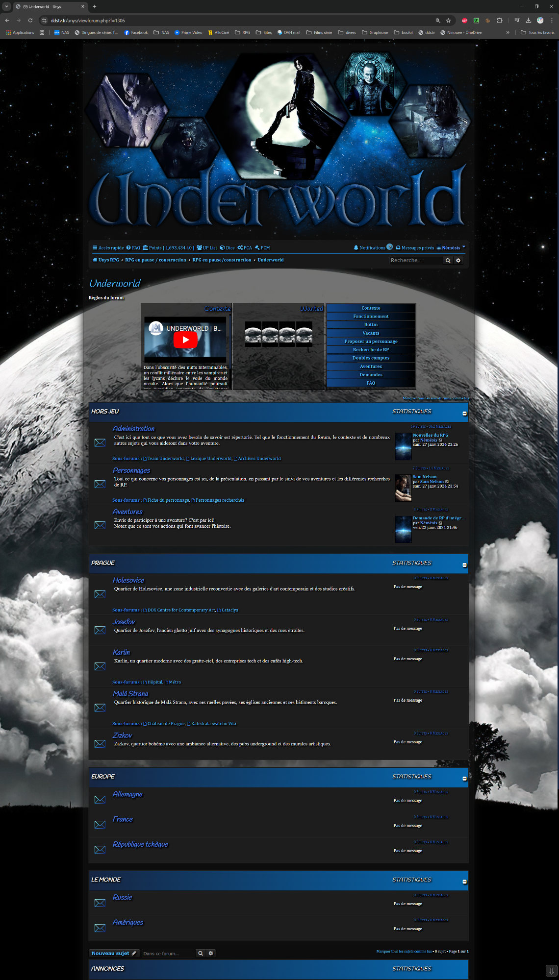Image resolution: width=559 pixels, height=980 pixels.
Task: Go to Unys RPG home breadcrumb
Action: pyautogui.click(x=106, y=260)
